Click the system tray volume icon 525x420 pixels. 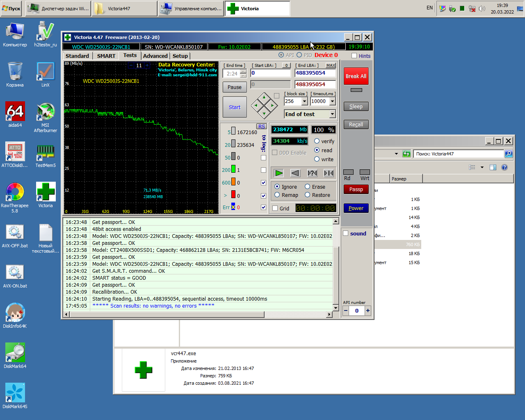click(x=482, y=9)
